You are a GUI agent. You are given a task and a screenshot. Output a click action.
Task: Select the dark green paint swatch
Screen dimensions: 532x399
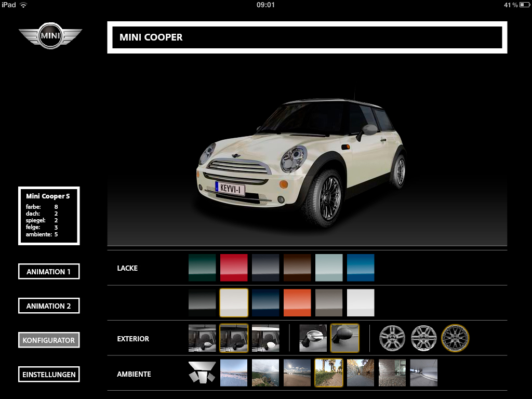point(202,268)
